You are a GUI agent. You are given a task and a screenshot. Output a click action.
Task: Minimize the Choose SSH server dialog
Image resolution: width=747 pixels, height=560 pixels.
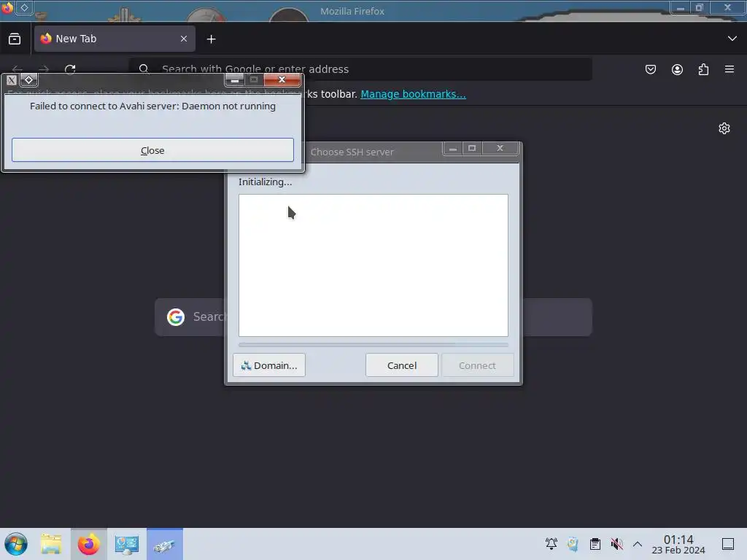coord(452,149)
